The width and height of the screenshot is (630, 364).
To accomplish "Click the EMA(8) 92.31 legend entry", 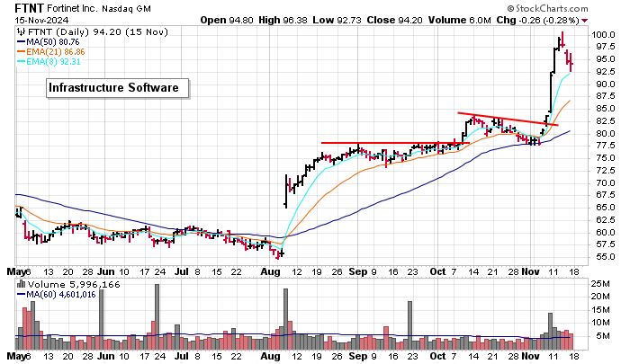I will click(x=49, y=62).
